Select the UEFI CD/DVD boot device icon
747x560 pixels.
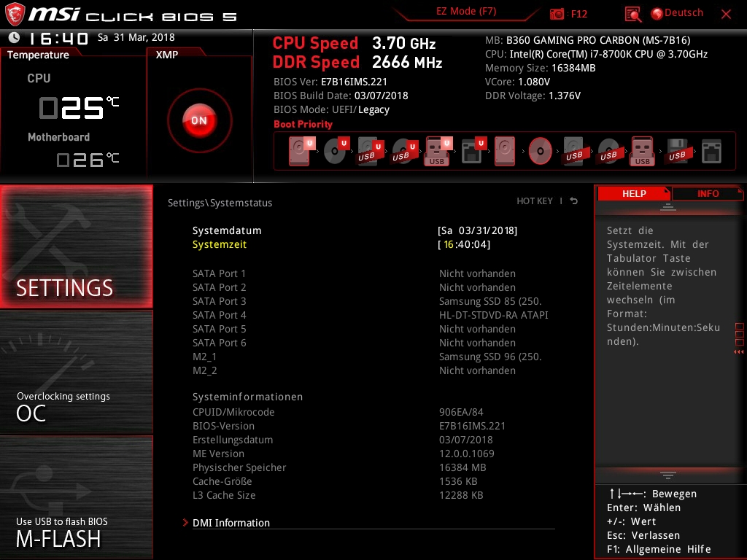tap(336, 151)
